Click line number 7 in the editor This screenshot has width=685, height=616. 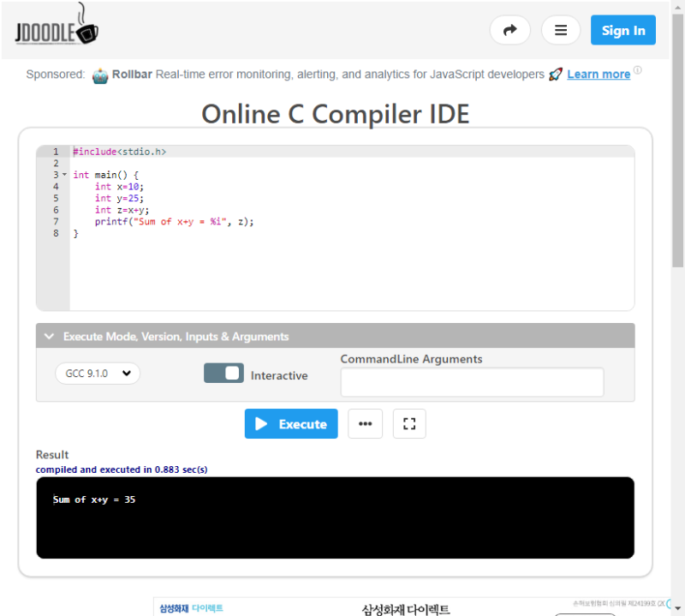coord(55,221)
